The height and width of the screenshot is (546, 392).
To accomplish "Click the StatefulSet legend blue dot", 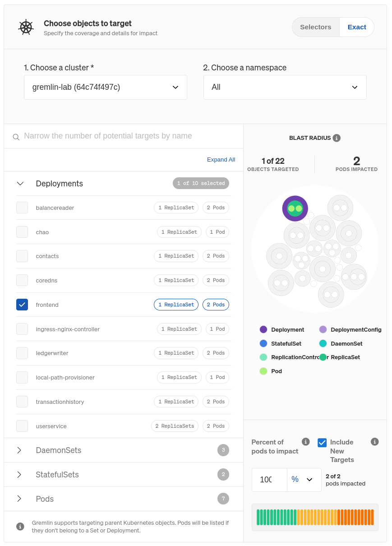I will coord(263,343).
